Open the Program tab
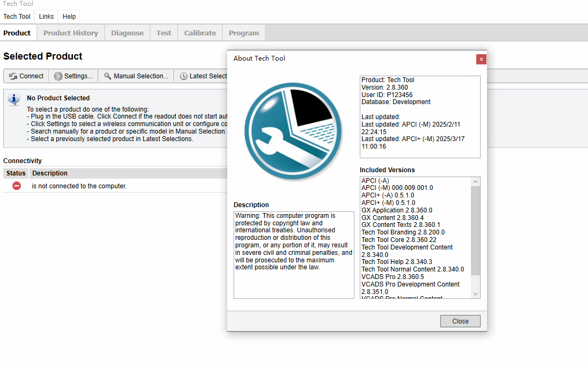 pos(243,33)
